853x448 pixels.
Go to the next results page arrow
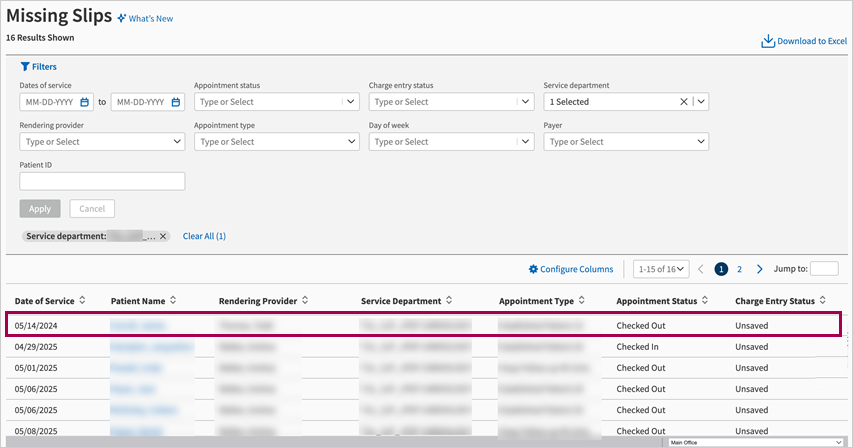click(x=760, y=269)
